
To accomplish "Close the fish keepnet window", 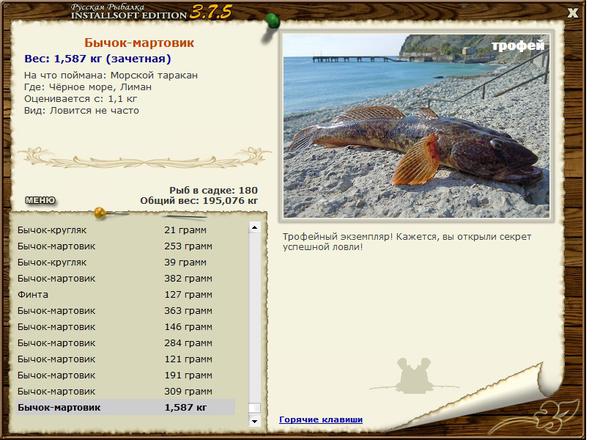I will point(572,13).
